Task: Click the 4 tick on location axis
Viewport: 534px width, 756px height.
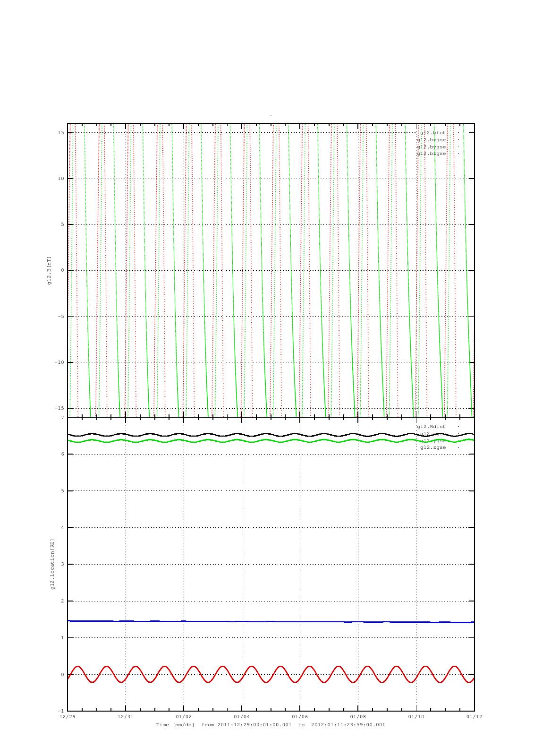Action: click(x=62, y=528)
